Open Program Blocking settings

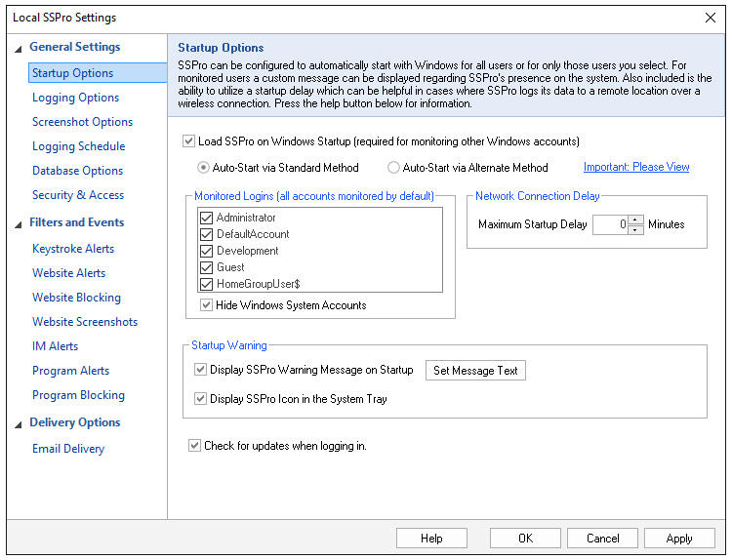[x=78, y=395]
